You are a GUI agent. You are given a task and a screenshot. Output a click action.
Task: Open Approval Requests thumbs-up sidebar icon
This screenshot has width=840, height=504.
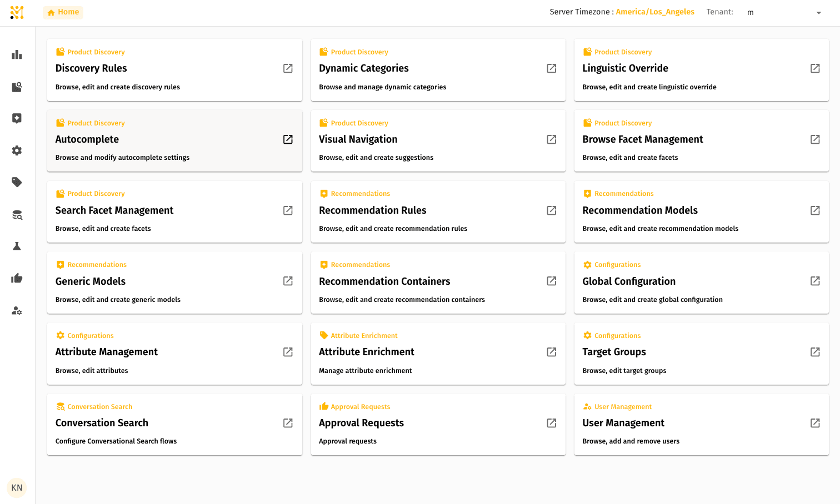(x=17, y=278)
